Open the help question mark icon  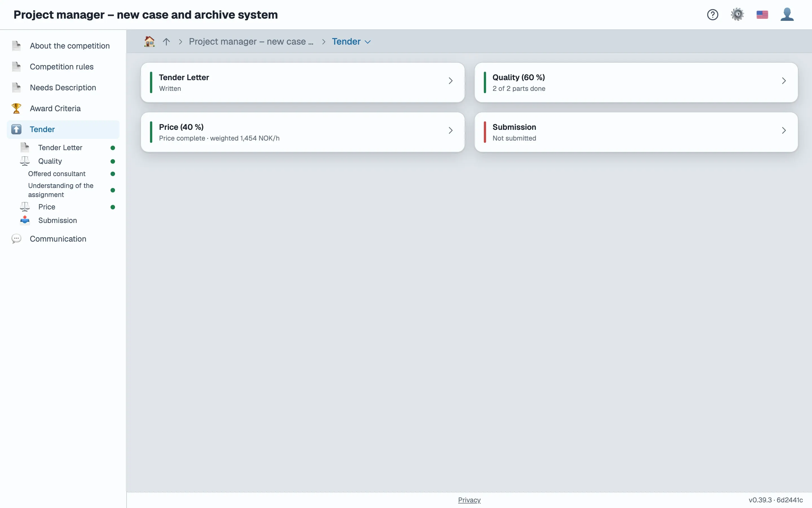coord(712,15)
